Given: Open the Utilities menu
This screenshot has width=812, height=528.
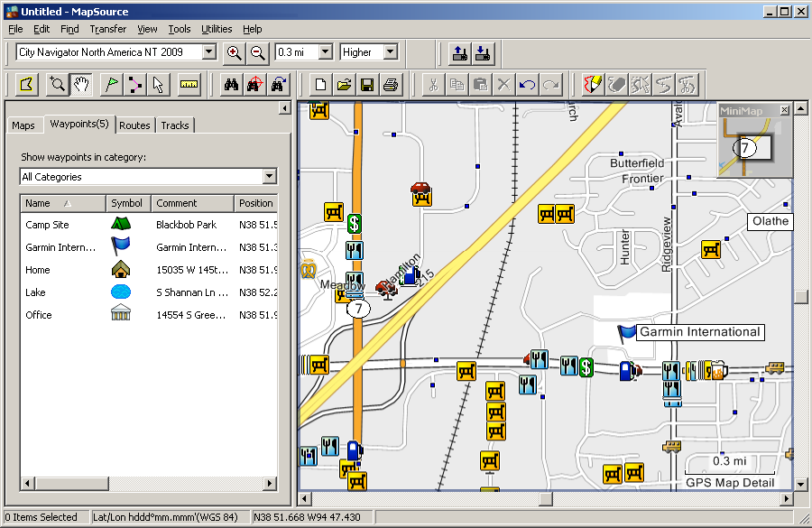Looking at the screenshot, I should (217, 29).
